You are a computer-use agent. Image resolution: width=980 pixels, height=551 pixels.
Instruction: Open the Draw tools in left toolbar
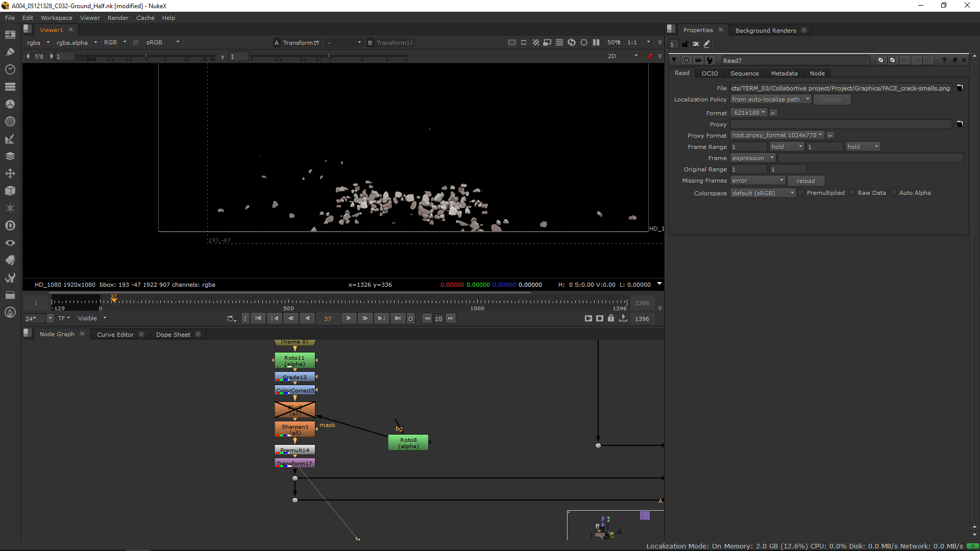(10, 52)
